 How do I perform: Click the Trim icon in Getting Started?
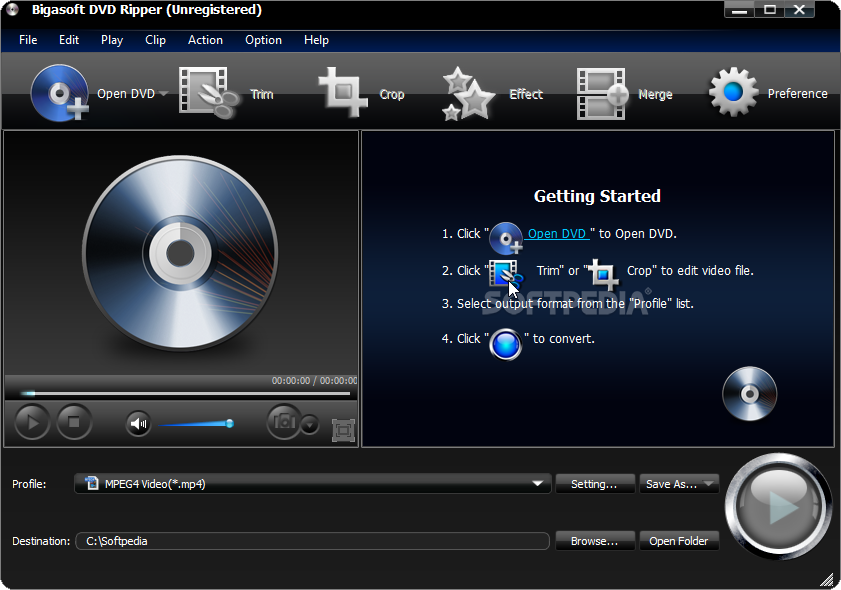pyautogui.click(x=505, y=273)
